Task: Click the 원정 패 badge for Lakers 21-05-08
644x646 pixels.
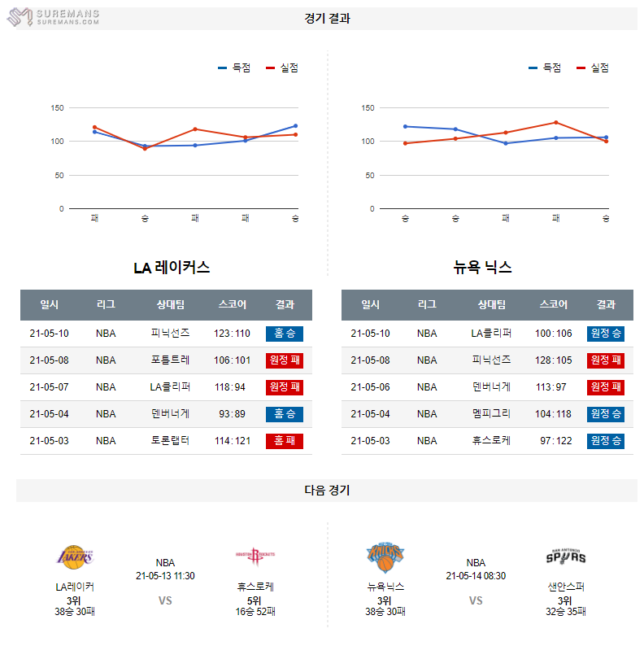Action: coord(284,360)
